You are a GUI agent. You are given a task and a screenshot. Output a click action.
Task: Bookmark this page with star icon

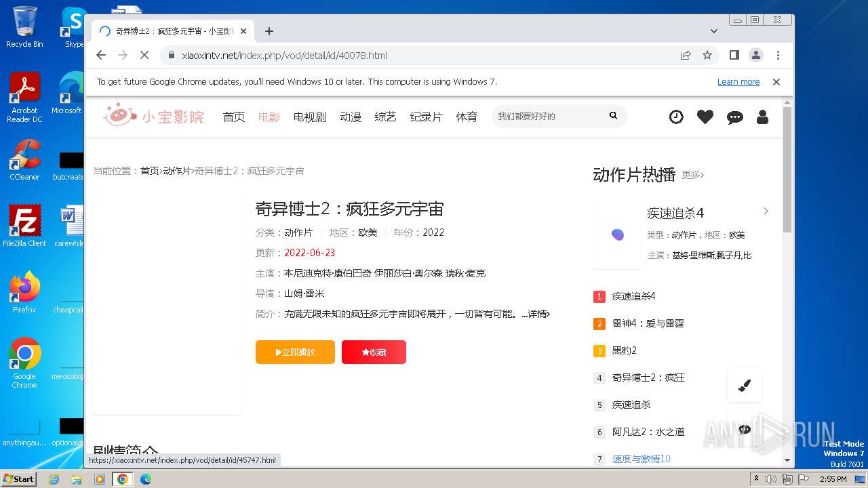click(707, 55)
